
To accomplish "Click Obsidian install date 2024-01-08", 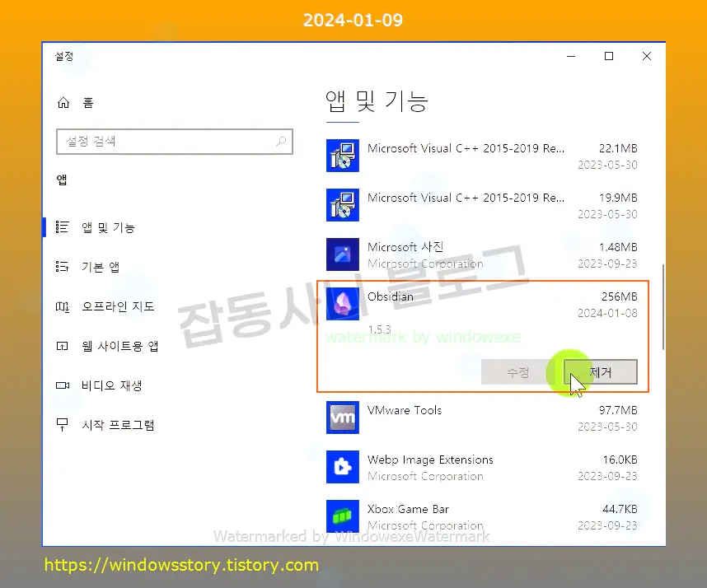I will (608, 313).
